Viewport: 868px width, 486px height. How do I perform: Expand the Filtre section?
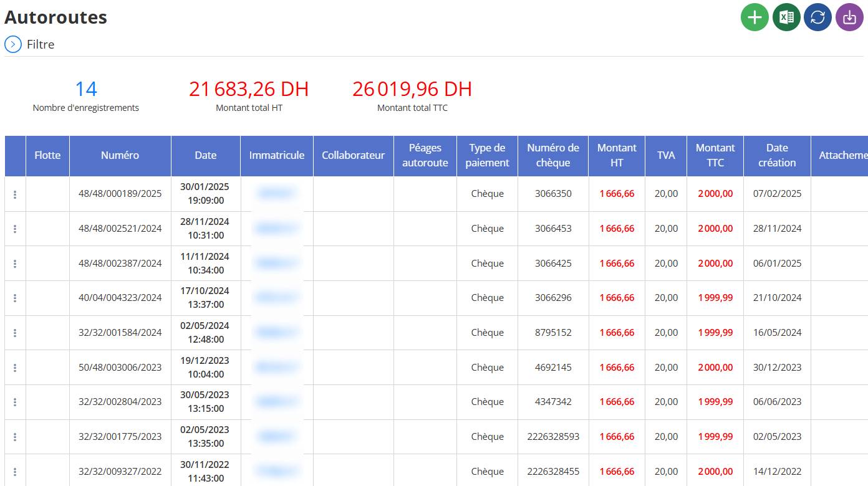pos(13,44)
